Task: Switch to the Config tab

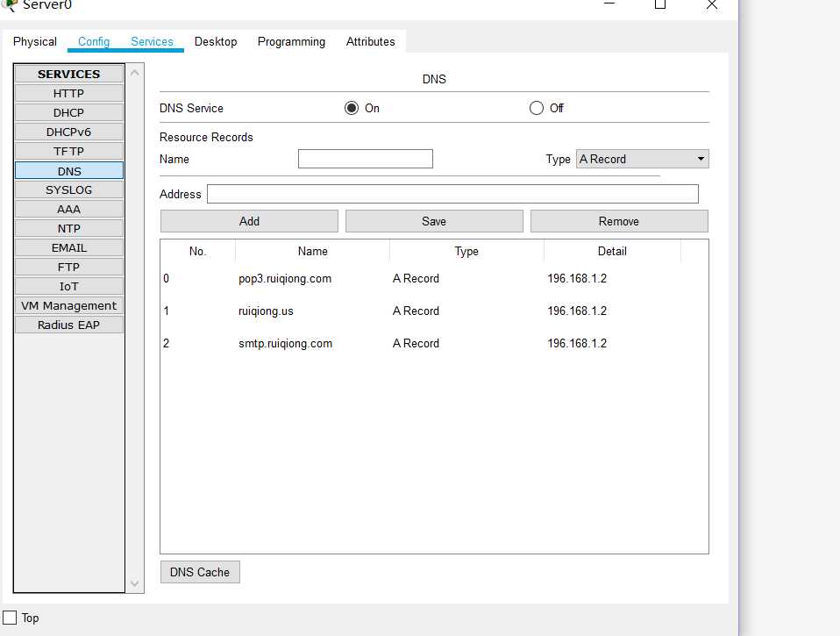Action: coord(94,42)
